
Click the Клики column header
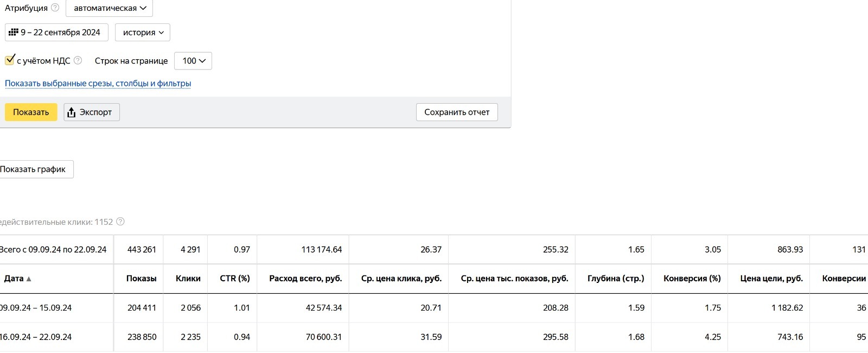pos(188,279)
